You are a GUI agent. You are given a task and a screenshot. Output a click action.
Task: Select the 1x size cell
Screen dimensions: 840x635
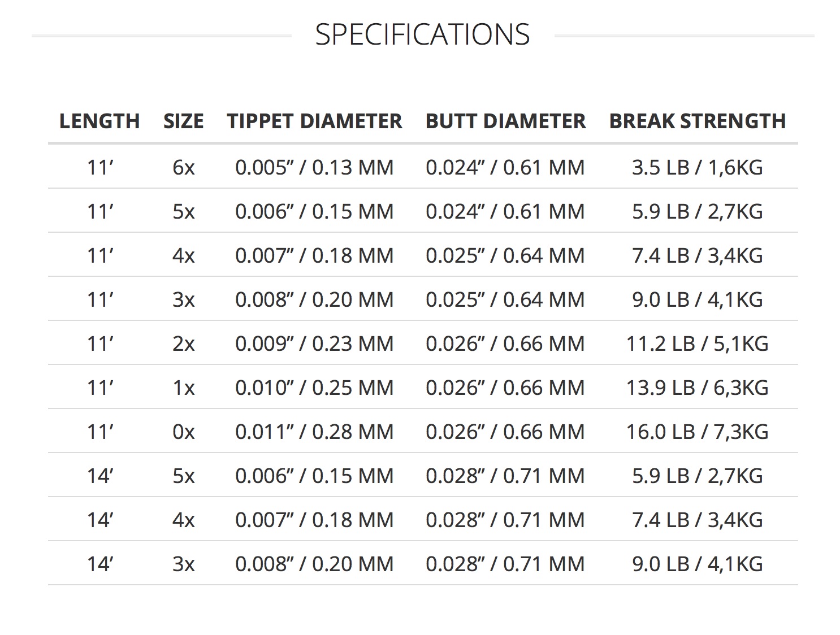(x=184, y=388)
